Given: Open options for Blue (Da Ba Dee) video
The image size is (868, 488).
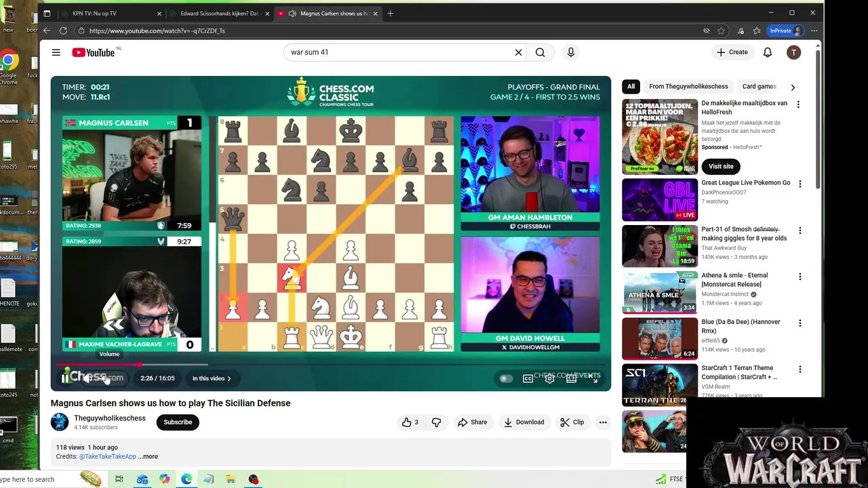Looking at the screenshot, I should (x=800, y=323).
